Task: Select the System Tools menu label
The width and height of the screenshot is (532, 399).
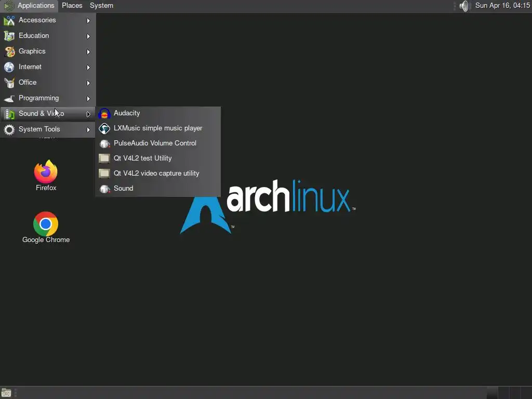Action: tap(39, 129)
